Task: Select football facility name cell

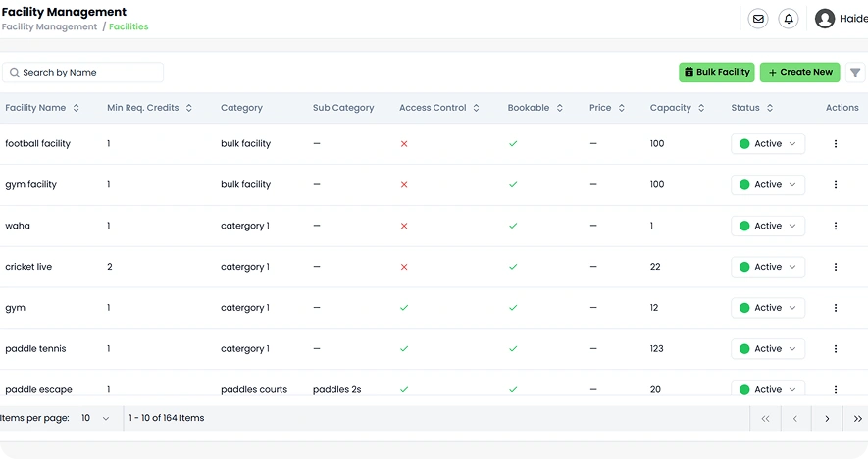Action: click(x=37, y=144)
